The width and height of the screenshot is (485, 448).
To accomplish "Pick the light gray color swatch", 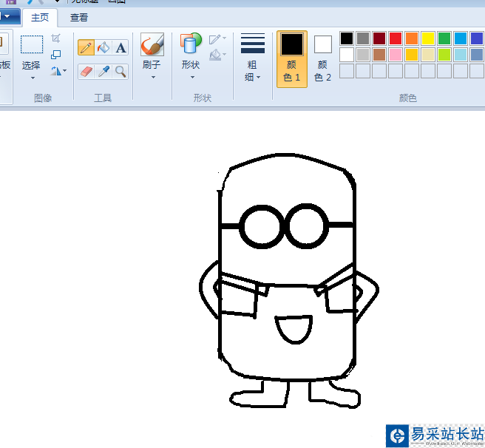I will 363,55.
